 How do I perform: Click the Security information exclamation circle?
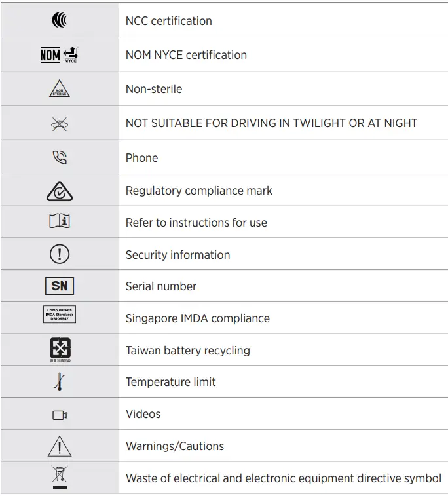tap(60, 254)
